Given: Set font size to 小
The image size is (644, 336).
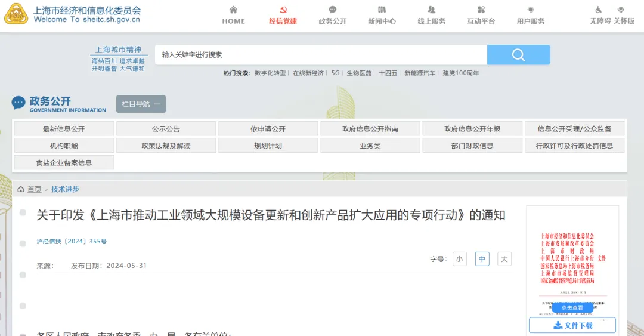Looking at the screenshot, I should pyautogui.click(x=460, y=259).
